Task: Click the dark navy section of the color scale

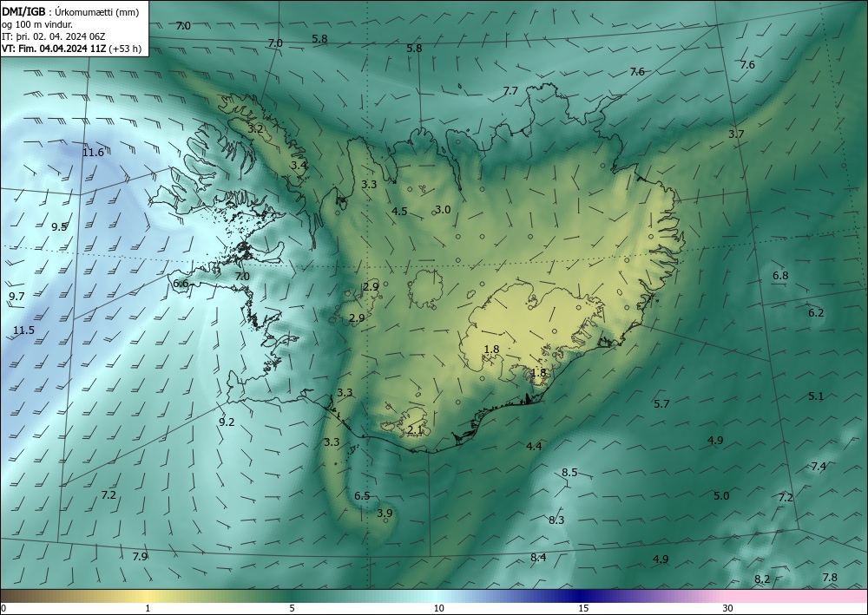Action: tap(582, 597)
